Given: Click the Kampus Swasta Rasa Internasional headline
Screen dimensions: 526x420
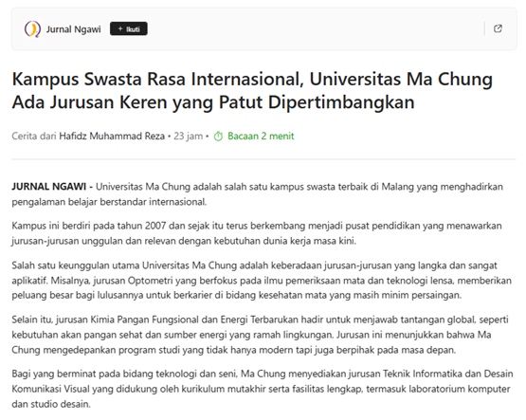Looking at the screenshot, I should 252,91.
